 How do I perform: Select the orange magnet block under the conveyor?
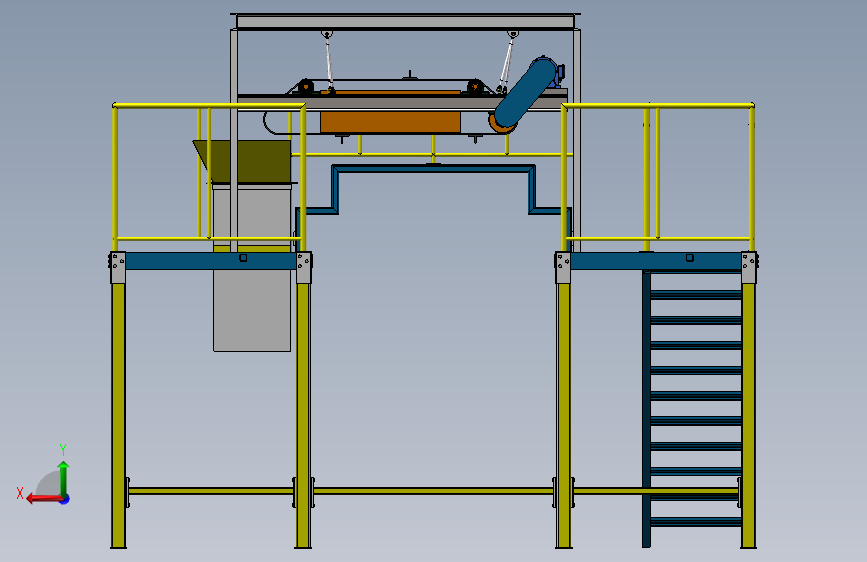pyautogui.click(x=390, y=122)
